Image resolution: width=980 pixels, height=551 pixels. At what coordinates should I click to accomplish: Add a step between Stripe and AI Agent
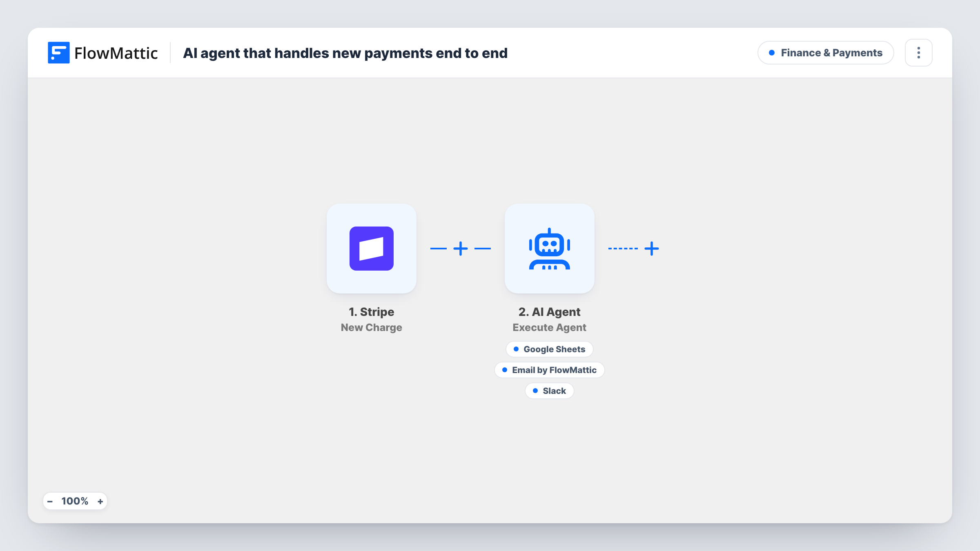(461, 248)
